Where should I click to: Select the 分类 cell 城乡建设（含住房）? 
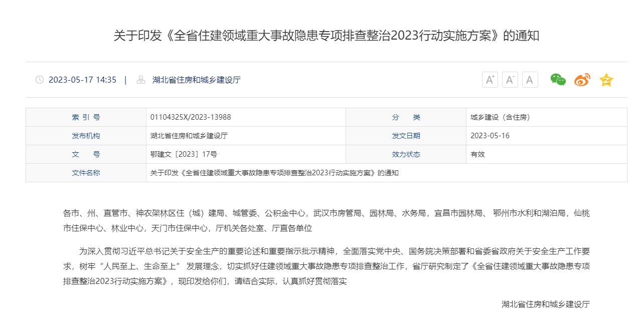501,117
